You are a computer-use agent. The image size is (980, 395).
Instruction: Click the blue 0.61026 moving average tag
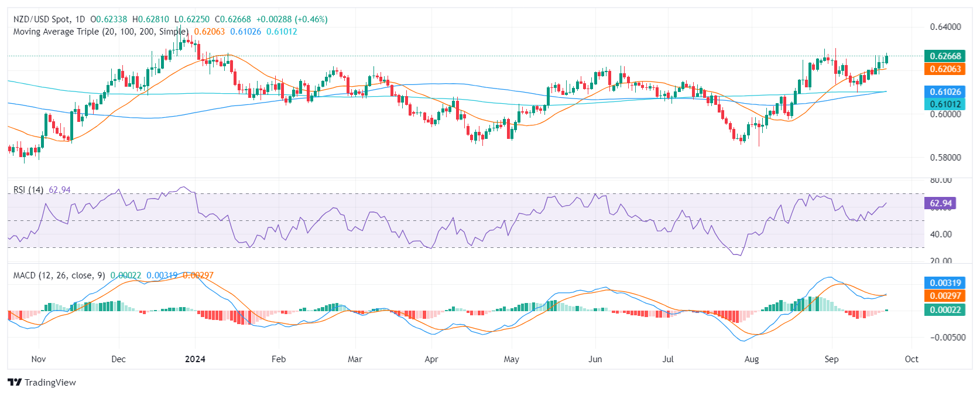click(x=945, y=91)
